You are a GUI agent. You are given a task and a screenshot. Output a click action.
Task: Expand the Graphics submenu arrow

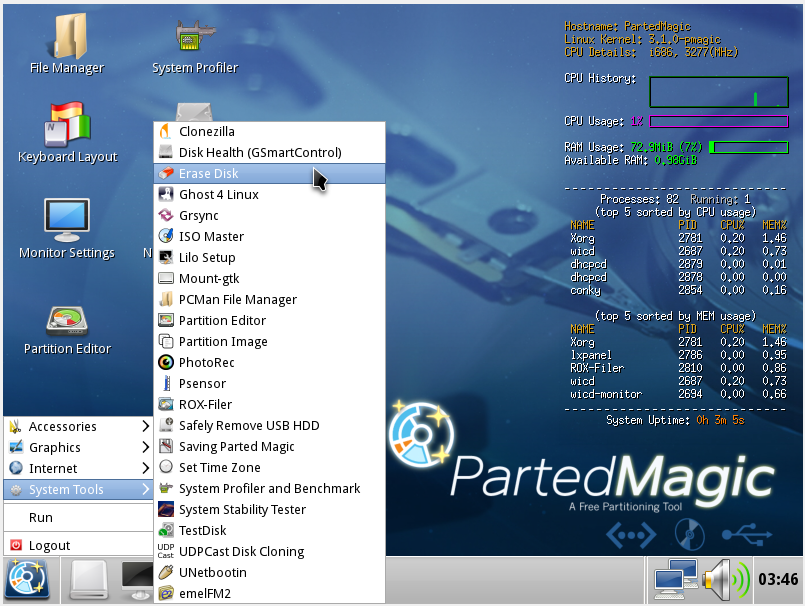146,447
